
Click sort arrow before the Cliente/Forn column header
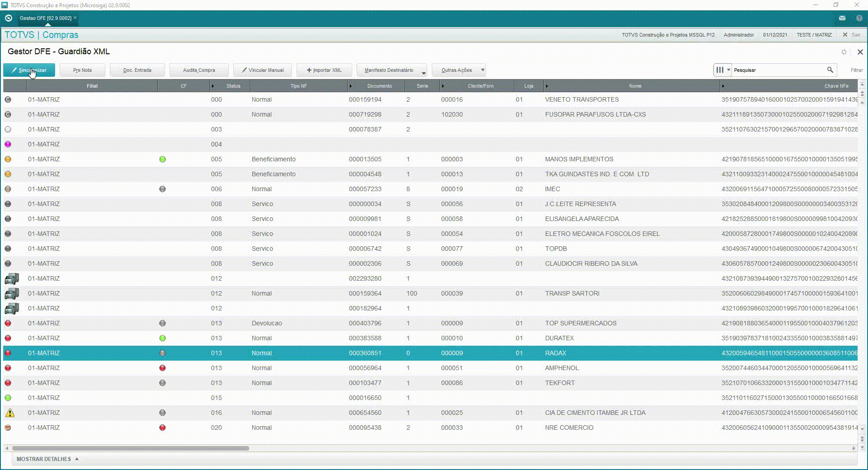pos(443,86)
